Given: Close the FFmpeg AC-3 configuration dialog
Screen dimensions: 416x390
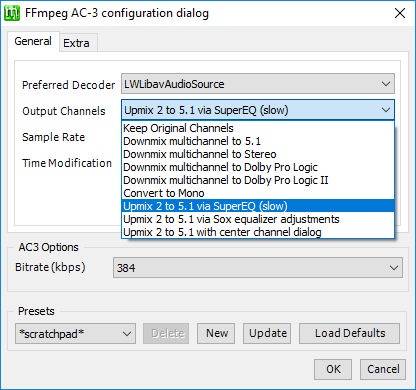Looking at the screenshot, I should [x=400, y=13].
